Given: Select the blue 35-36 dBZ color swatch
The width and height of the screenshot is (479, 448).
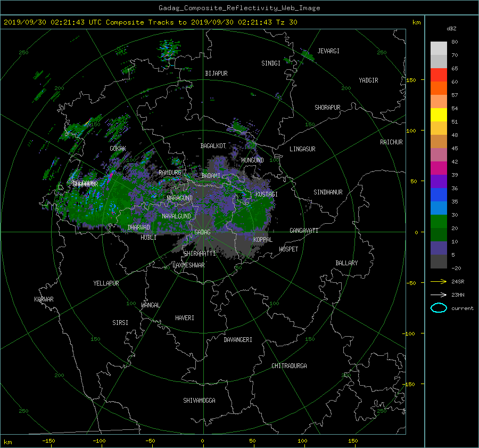Looking at the screenshot, I should 439,195.
